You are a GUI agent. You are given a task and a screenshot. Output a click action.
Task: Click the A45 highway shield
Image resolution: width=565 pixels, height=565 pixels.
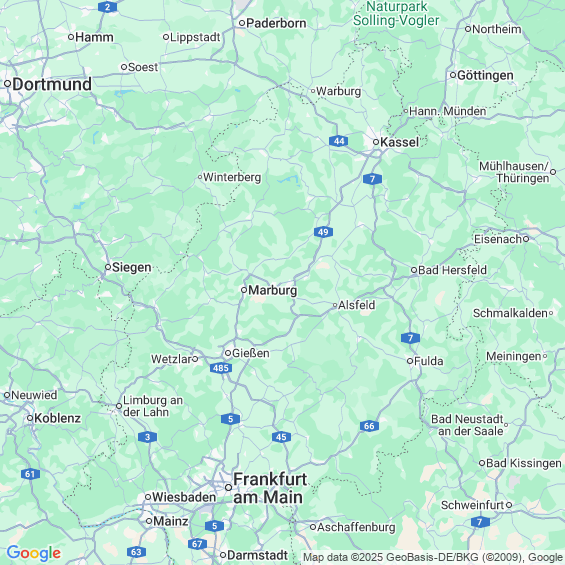tap(281, 437)
